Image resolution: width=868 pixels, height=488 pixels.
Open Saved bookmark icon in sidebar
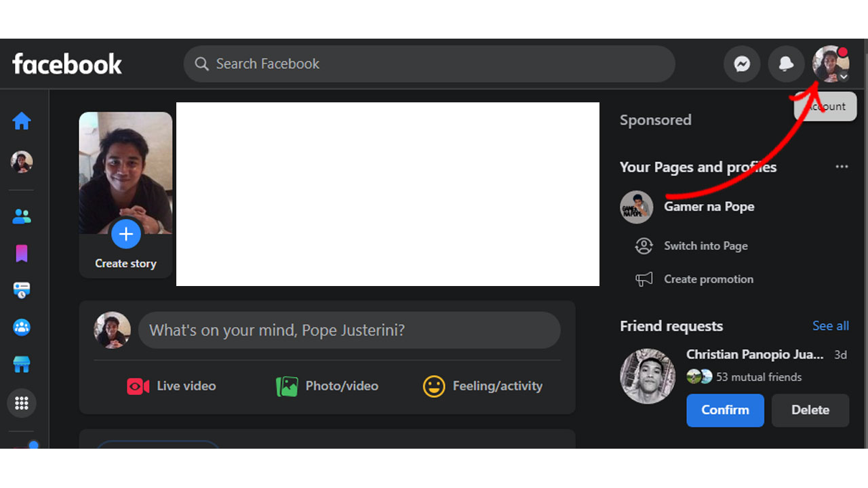(x=22, y=253)
